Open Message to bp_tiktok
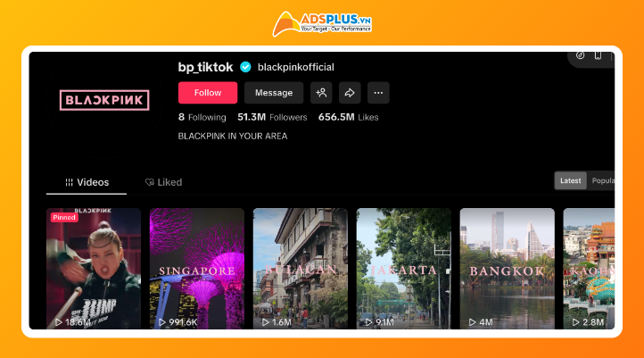Viewport: 644px width, 358px height. coord(274,93)
